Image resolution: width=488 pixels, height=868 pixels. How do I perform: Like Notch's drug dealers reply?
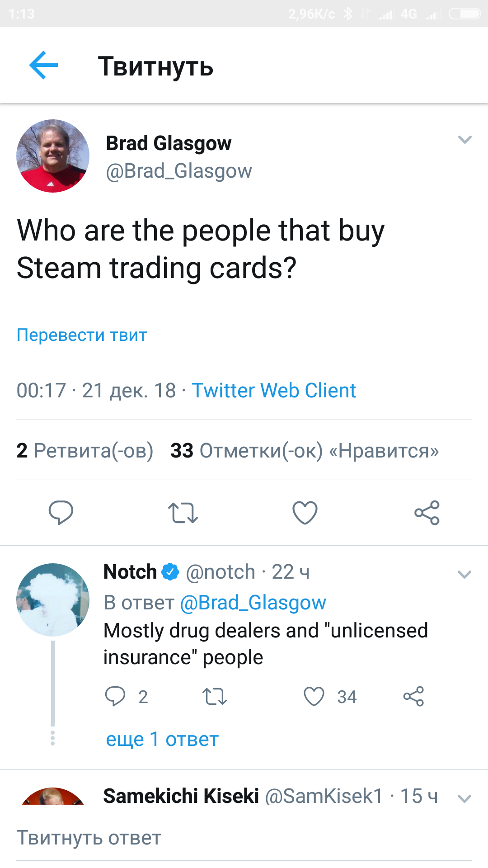pos(314,696)
